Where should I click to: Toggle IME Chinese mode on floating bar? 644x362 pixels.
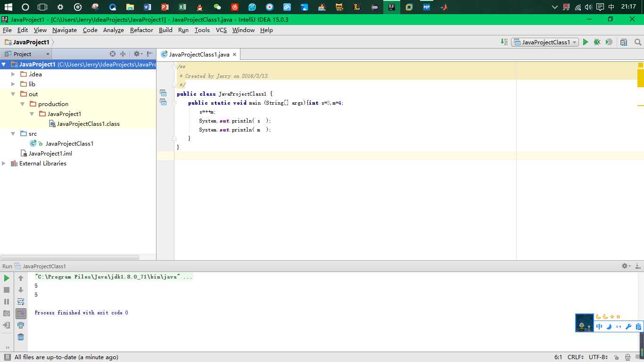point(599,327)
